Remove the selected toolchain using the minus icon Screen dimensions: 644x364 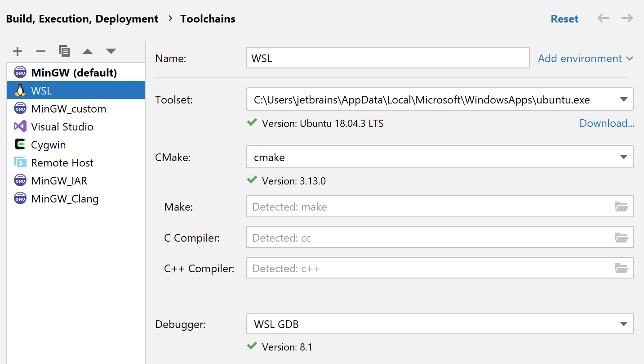[x=40, y=51]
